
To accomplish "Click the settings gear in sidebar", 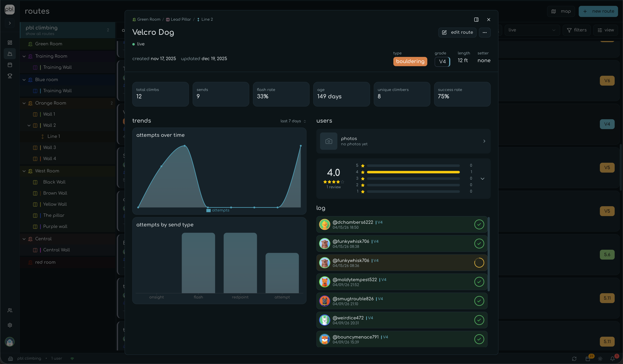I will pyautogui.click(x=10, y=325).
